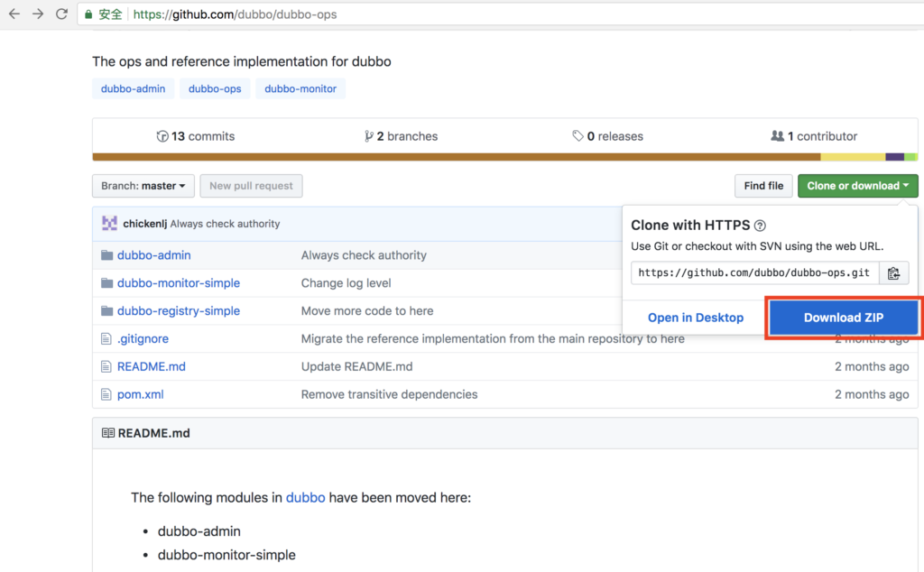
Task: Open the latest commit message 'Always check authority'
Action: [225, 224]
